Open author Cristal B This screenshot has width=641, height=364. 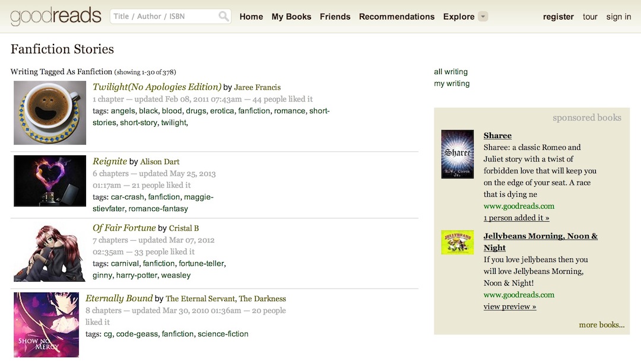point(184,228)
